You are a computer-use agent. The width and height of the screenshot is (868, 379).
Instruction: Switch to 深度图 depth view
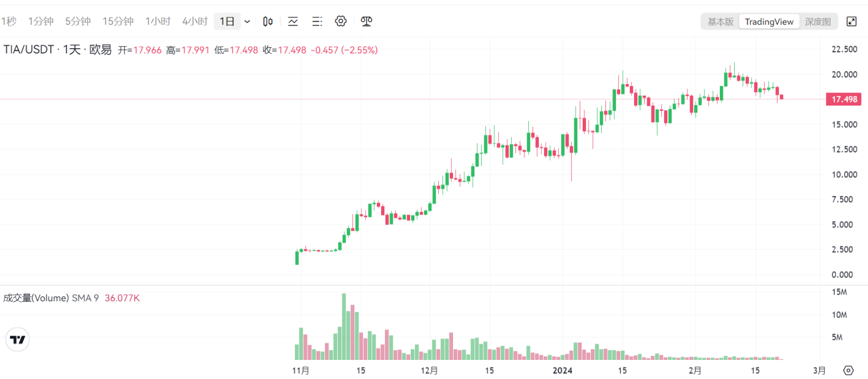click(818, 22)
